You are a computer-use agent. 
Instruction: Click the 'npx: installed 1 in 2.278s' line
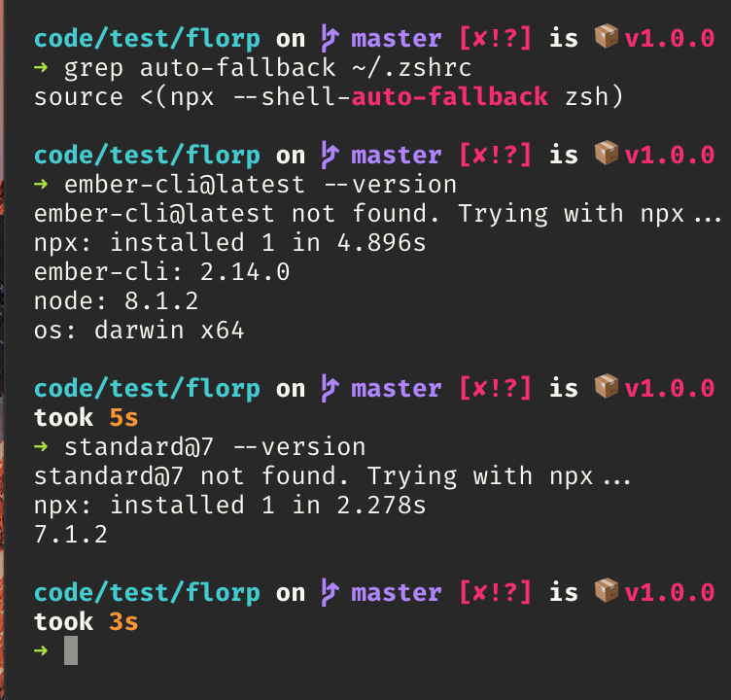[229, 506]
